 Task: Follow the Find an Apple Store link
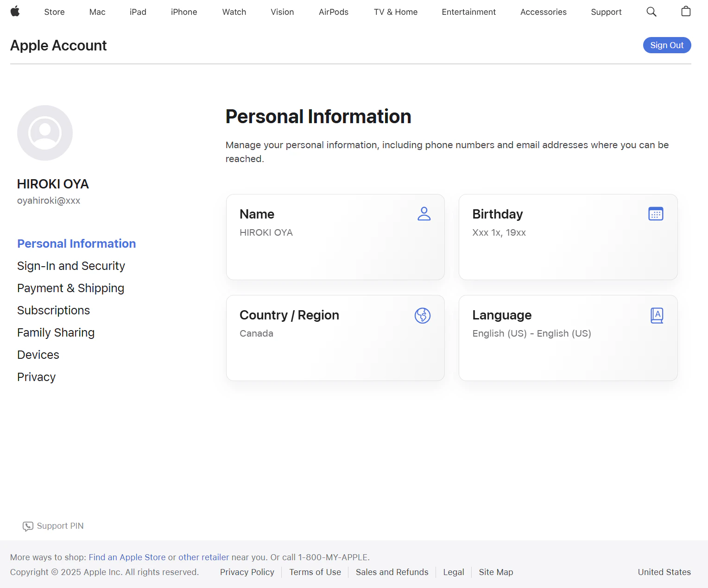[x=127, y=557]
